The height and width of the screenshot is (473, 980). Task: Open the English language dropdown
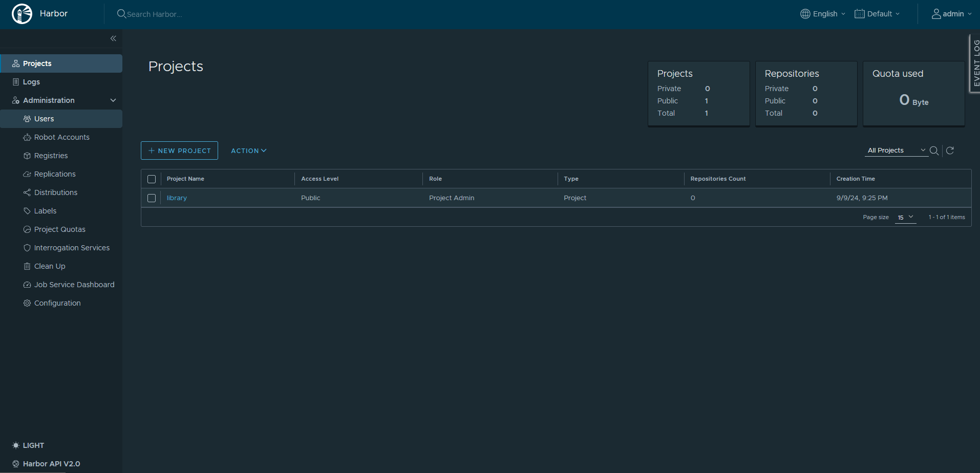823,14
